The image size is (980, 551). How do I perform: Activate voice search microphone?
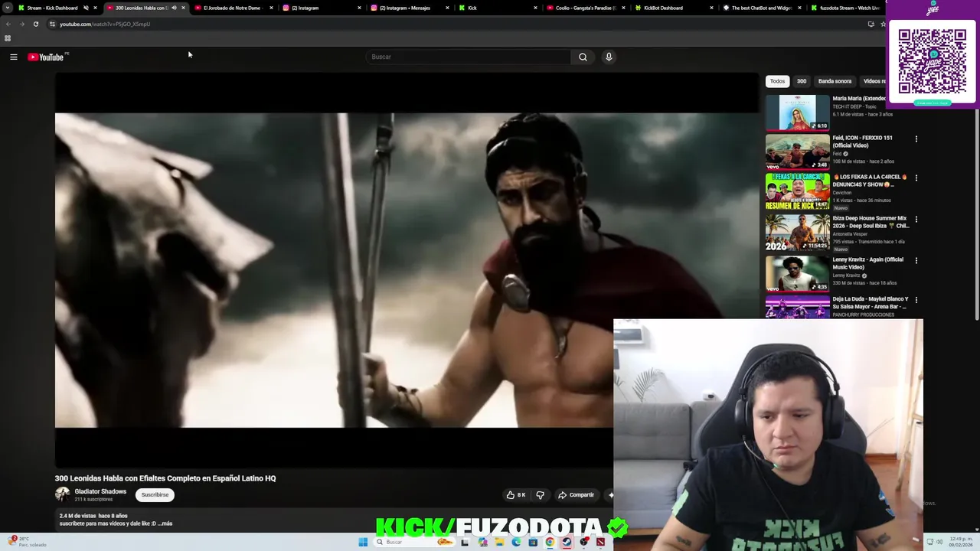(609, 57)
